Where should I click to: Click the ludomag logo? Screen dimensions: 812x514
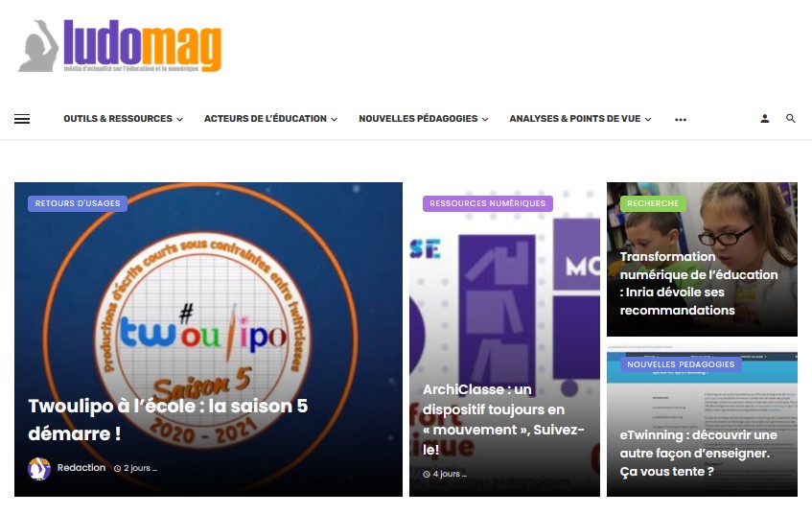[120, 46]
